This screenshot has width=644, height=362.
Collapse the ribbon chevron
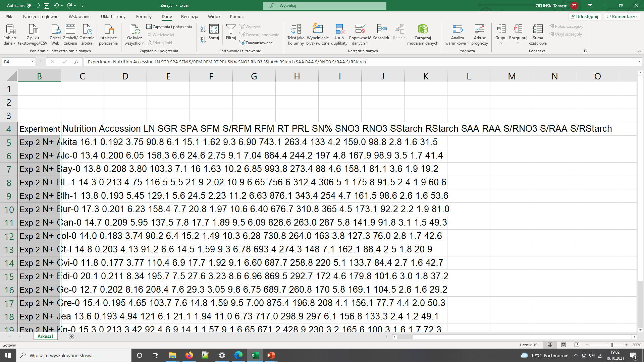click(639, 51)
